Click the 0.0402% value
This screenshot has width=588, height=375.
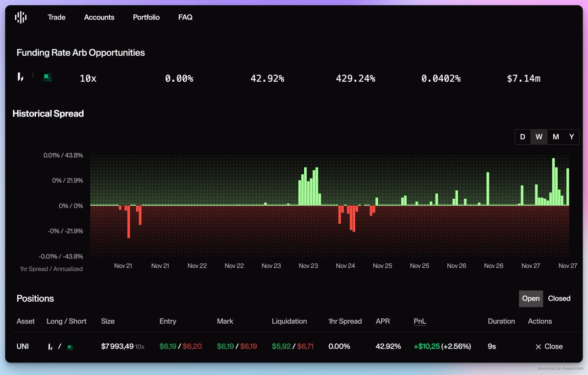[441, 78]
